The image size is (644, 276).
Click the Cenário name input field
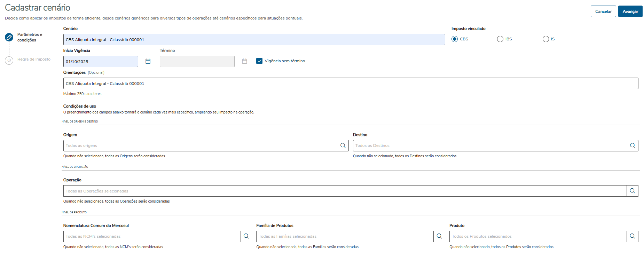point(254,40)
